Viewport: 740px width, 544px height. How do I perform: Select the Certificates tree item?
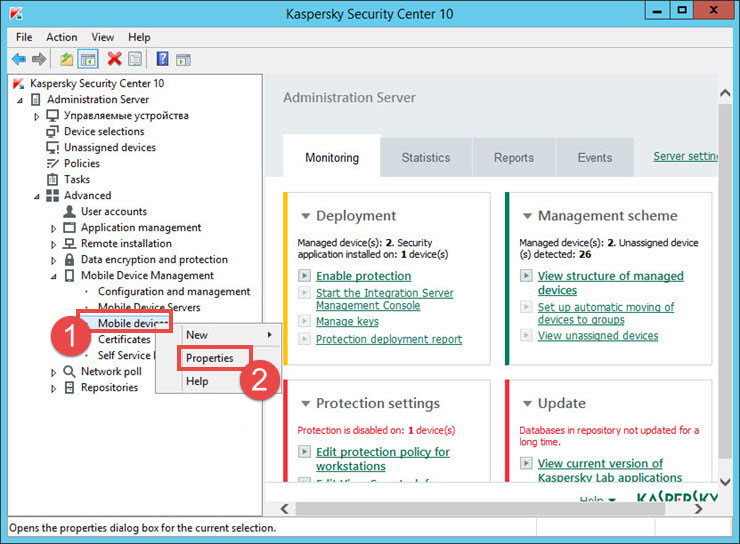click(x=124, y=340)
